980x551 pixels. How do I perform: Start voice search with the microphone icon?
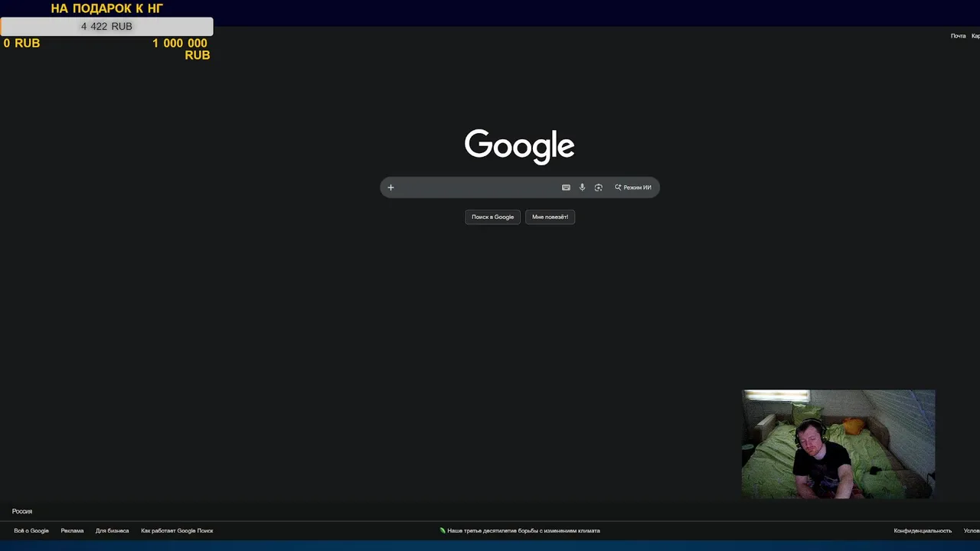click(582, 187)
